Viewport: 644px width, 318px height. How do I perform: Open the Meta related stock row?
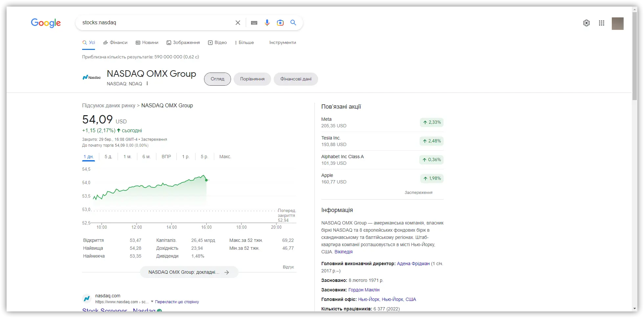(382, 122)
